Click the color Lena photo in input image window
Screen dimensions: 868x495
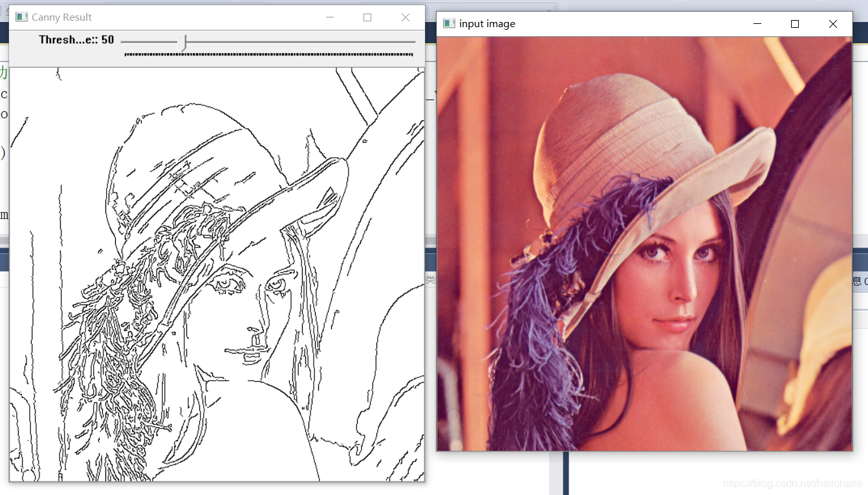tap(644, 244)
